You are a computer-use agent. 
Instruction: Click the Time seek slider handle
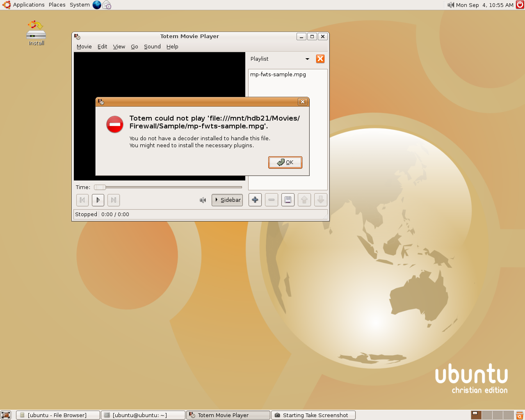point(100,187)
